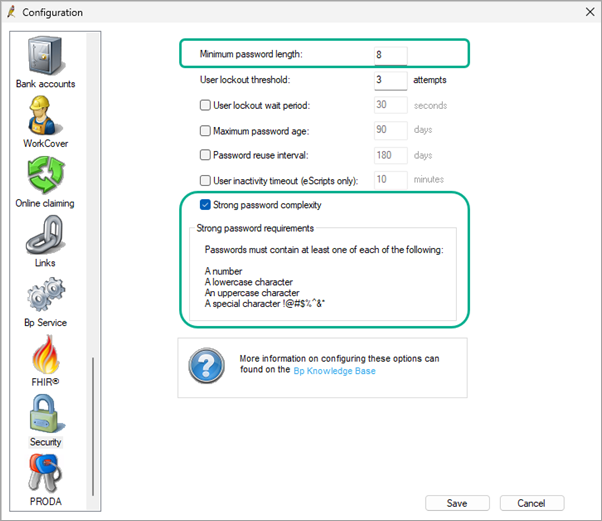Click the FHIR® label text
Viewport: 602px width, 521px height.
point(45,382)
